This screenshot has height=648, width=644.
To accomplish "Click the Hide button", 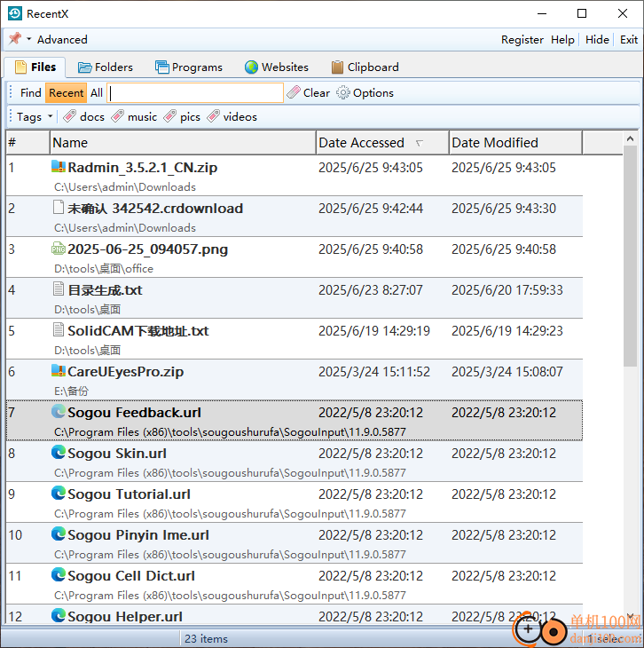I will 597,40.
